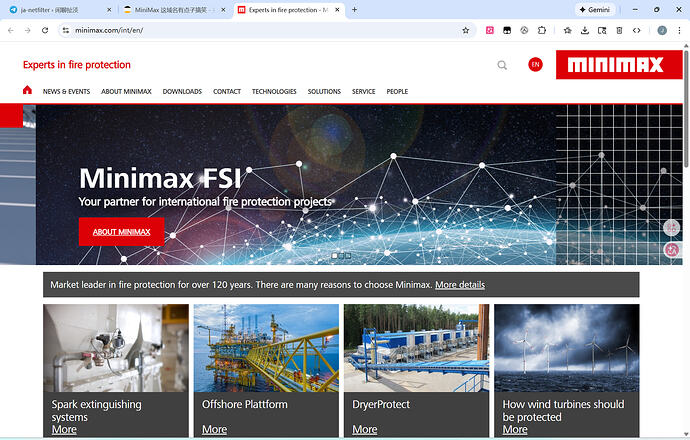Click the Offshore Plattform card title
The height and width of the screenshot is (440, 690).
point(245,404)
